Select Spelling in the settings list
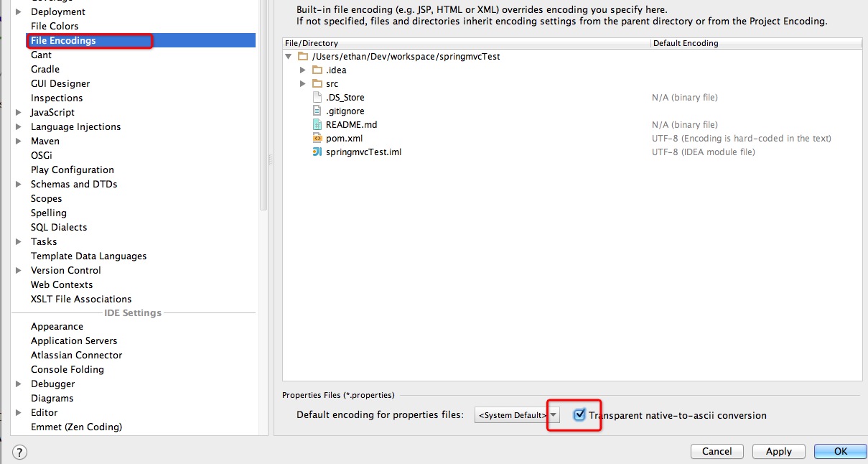 [x=49, y=213]
